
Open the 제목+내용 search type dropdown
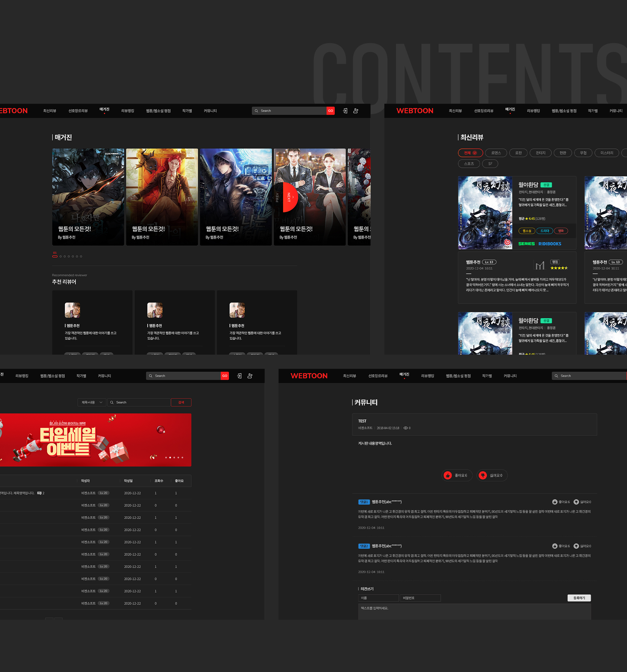(91, 402)
